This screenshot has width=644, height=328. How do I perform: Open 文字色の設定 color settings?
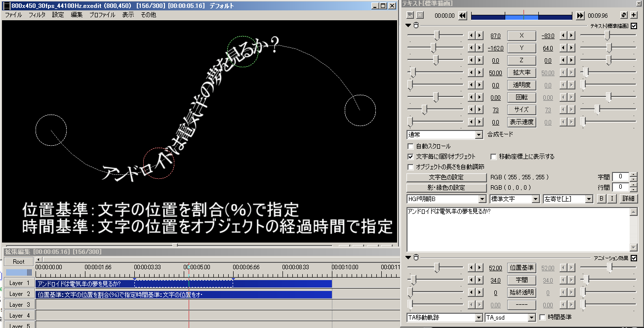click(x=446, y=177)
